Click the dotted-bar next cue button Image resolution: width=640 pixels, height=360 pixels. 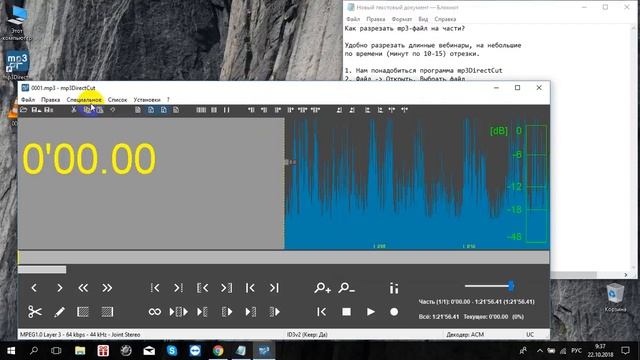pyautogui.click(x=178, y=288)
